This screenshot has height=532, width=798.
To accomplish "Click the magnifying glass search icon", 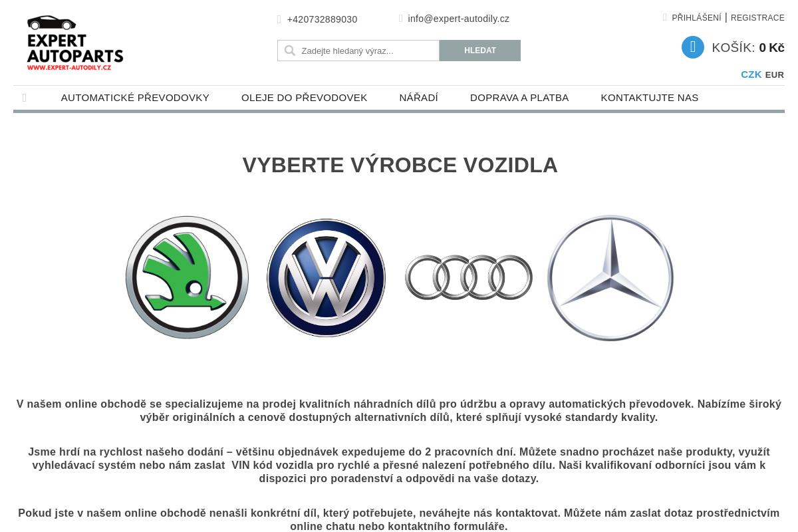I will 290,50.
